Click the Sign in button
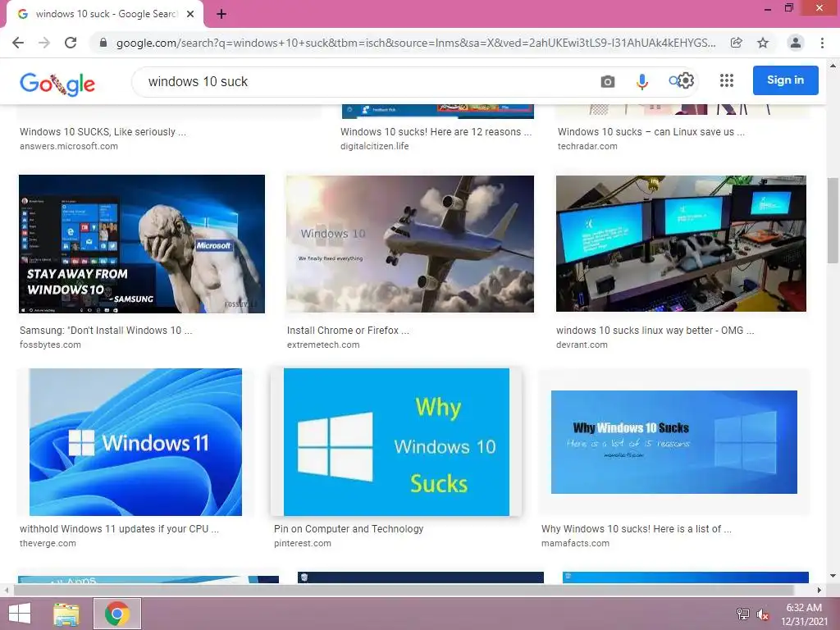Image resolution: width=840 pixels, height=630 pixels. point(785,80)
